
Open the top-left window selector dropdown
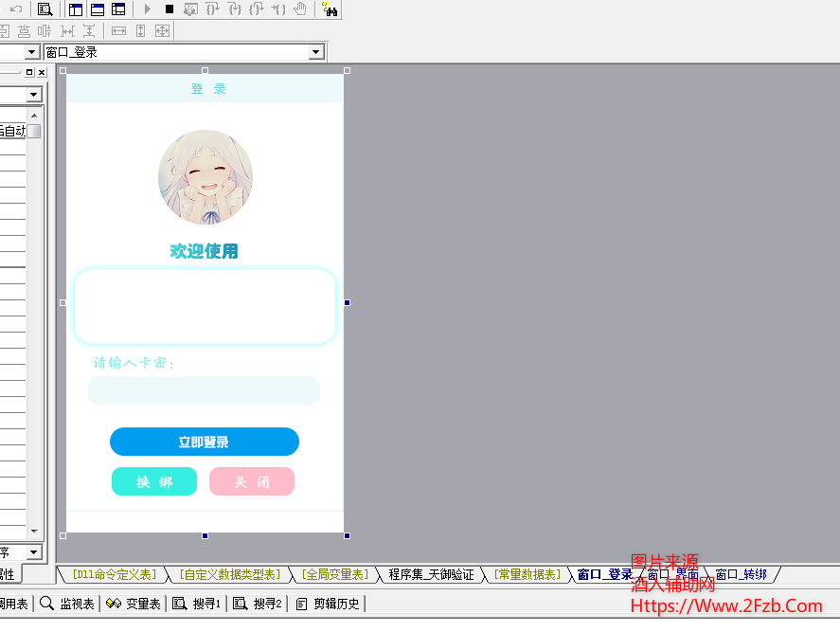click(29, 51)
